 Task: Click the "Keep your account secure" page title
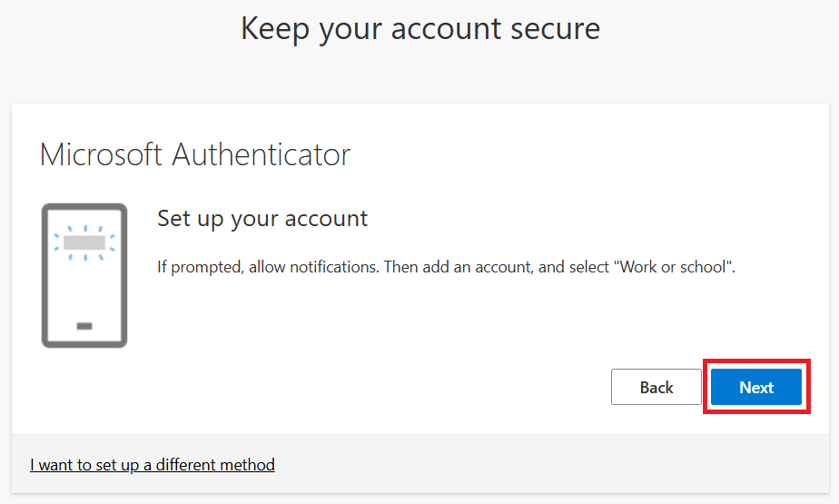tap(420, 29)
